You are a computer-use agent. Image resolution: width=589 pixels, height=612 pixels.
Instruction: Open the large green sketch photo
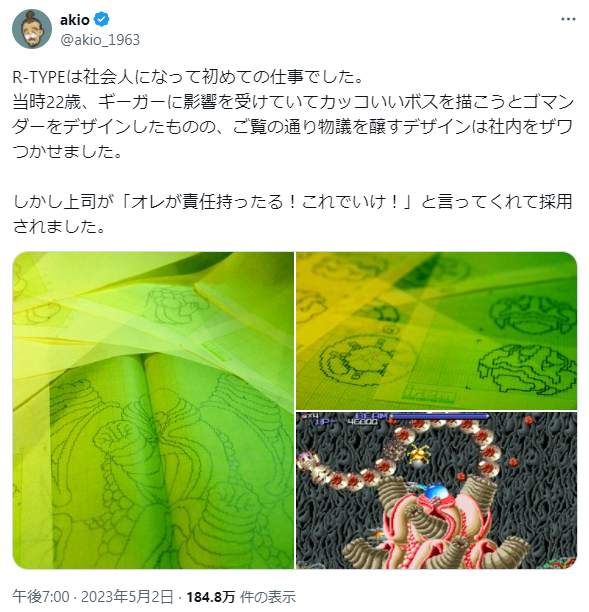tap(153, 410)
